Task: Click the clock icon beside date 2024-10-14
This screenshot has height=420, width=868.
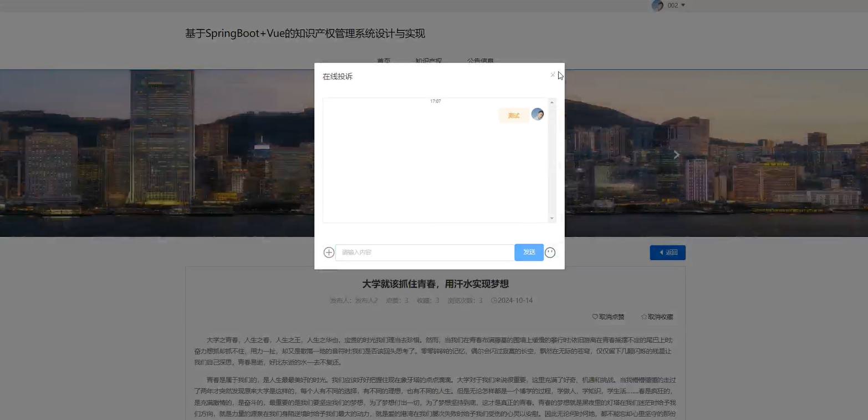Action: (493, 300)
